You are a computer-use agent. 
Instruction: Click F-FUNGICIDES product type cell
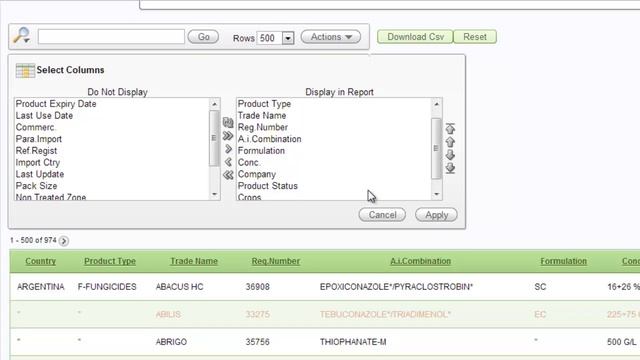[107, 287]
